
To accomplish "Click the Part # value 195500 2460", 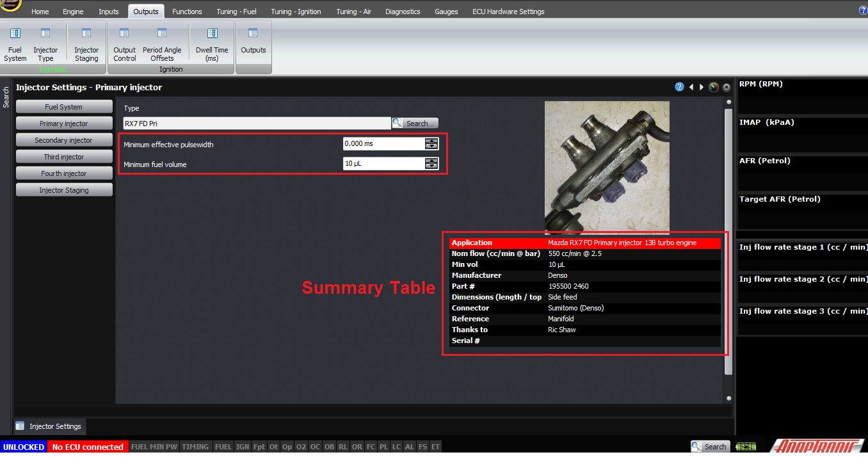I will 568,286.
